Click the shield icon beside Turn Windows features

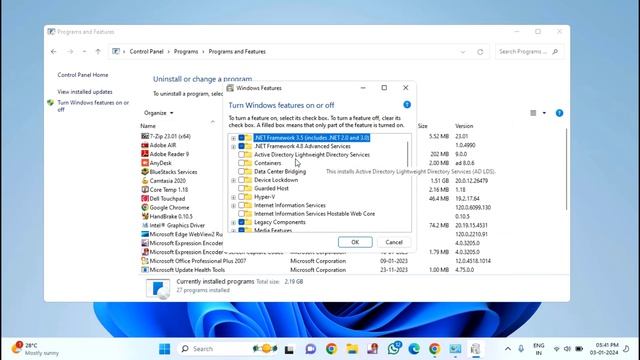coord(51,103)
